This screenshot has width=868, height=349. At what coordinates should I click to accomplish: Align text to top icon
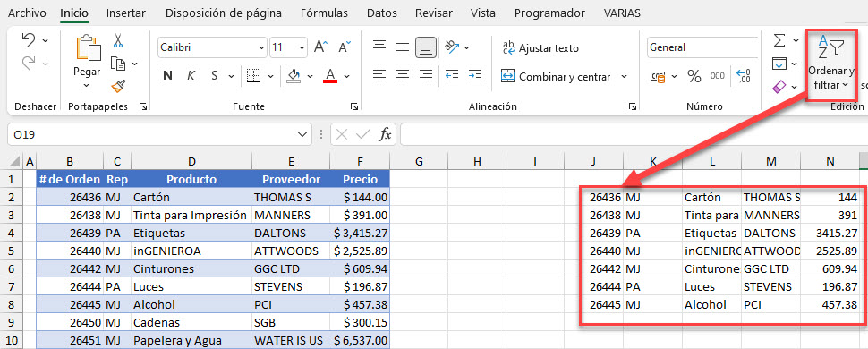379,47
